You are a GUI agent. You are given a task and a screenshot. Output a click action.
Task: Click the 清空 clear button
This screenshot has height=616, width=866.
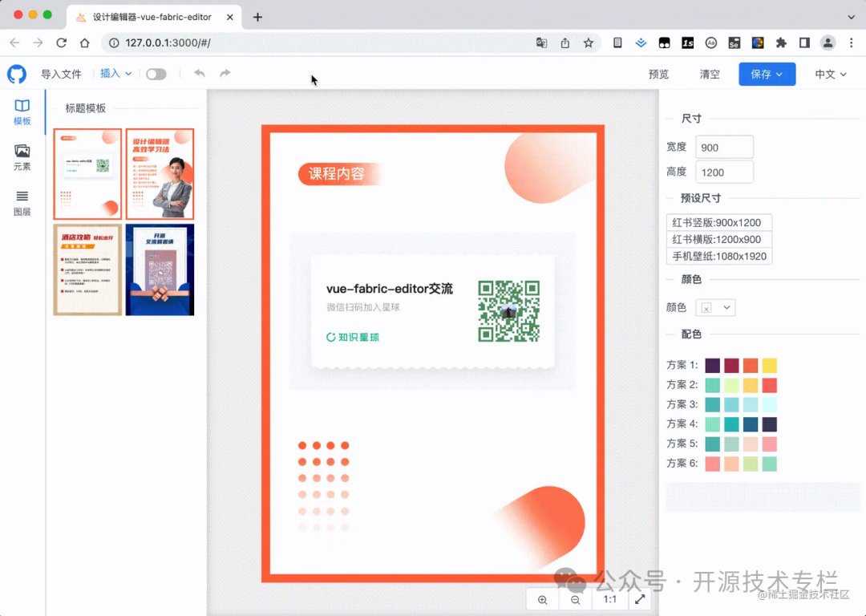tap(710, 74)
